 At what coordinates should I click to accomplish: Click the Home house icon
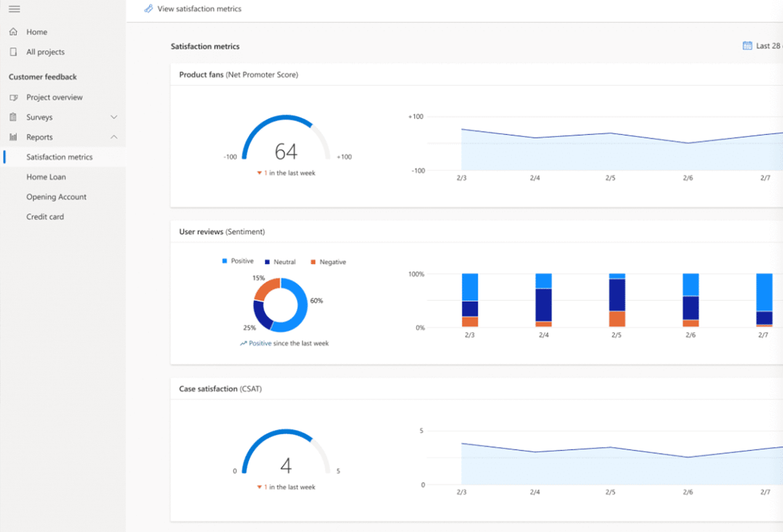(13, 32)
